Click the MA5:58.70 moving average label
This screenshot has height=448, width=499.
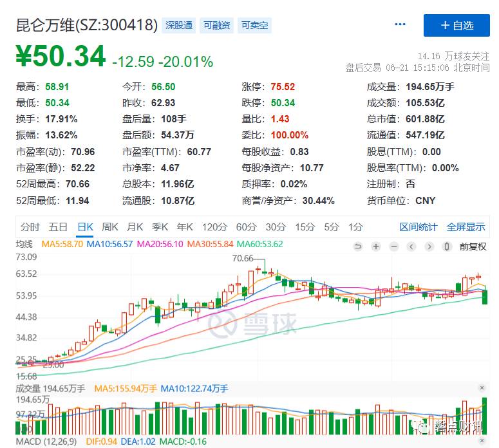[x=62, y=244]
